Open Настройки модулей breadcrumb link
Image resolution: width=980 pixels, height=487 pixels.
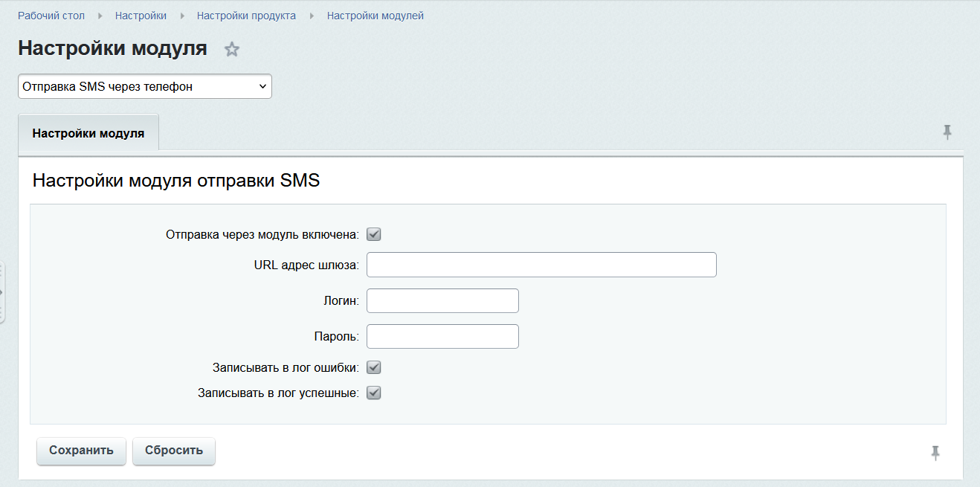(375, 16)
